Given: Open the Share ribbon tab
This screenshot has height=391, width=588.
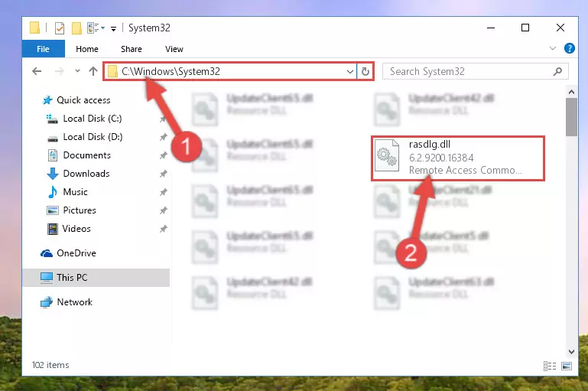Looking at the screenshot, I should (x=132, y=49).
